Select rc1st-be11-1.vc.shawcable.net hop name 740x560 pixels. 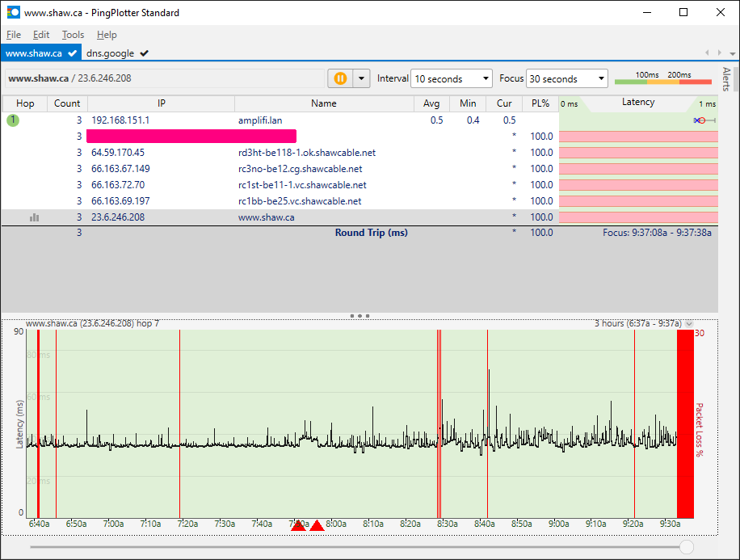(x=302, y=184)
